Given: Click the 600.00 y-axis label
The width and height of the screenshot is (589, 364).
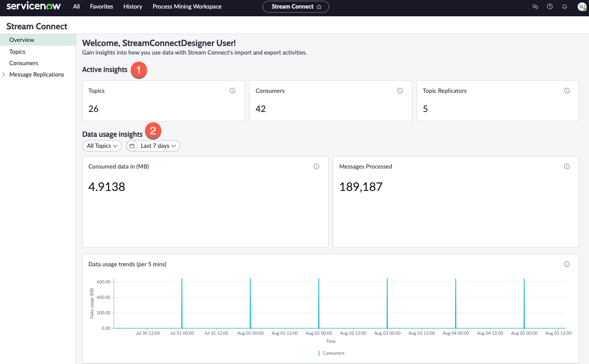Looking at the screenshot, I should 103,282.
